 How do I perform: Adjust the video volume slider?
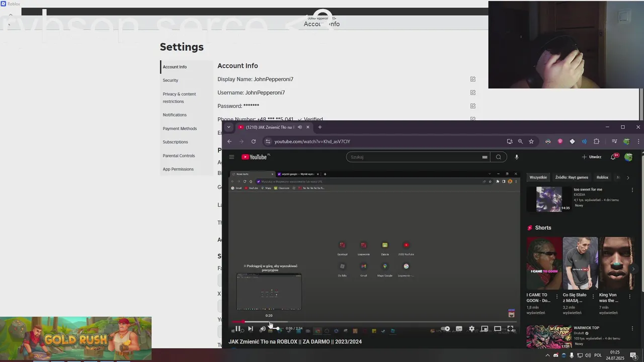(275, 329)
